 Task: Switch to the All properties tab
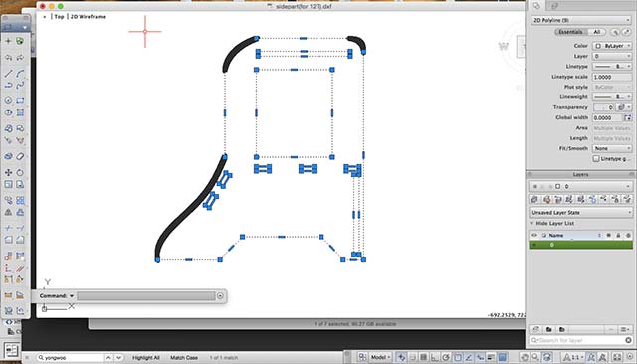(x=597, y=32)
